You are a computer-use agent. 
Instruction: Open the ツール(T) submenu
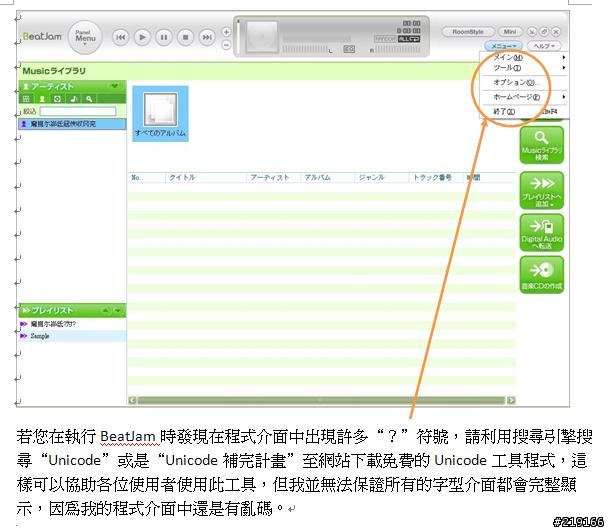524,68
